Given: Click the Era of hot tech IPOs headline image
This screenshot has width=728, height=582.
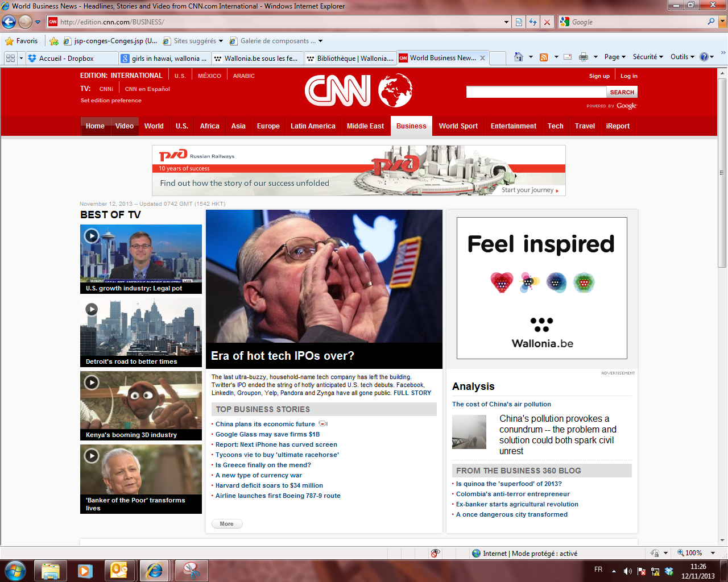Looking at the screenshot, I should pyautogui.click(x=324, y=276).
